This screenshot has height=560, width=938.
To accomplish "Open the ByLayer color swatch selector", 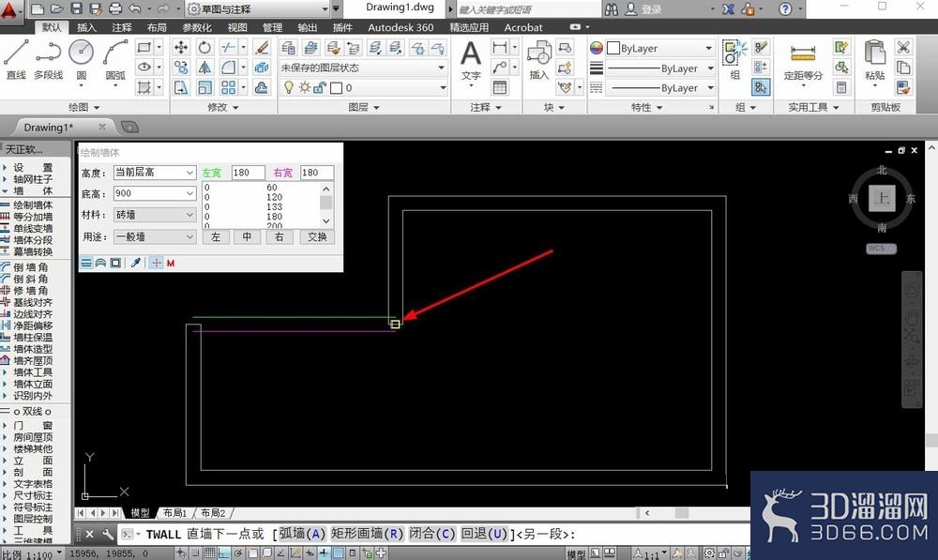I will click(x=660, y=48).
